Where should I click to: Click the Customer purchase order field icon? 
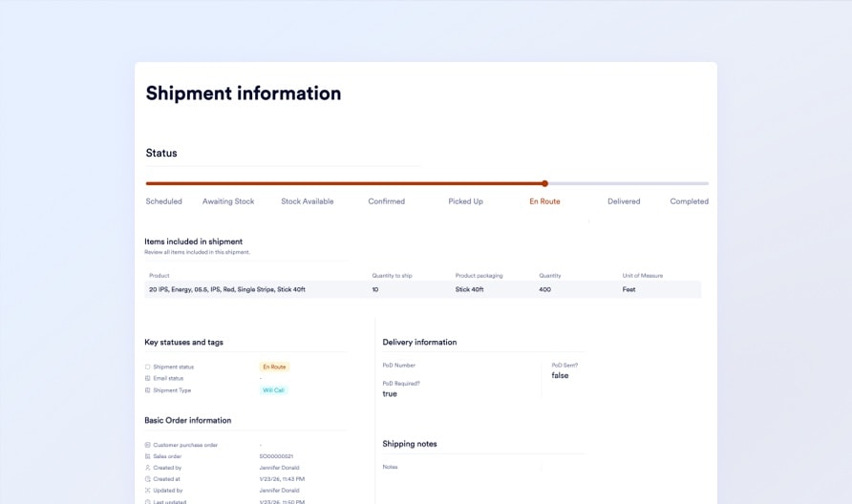pyautogui.click(x=147, y=445)
